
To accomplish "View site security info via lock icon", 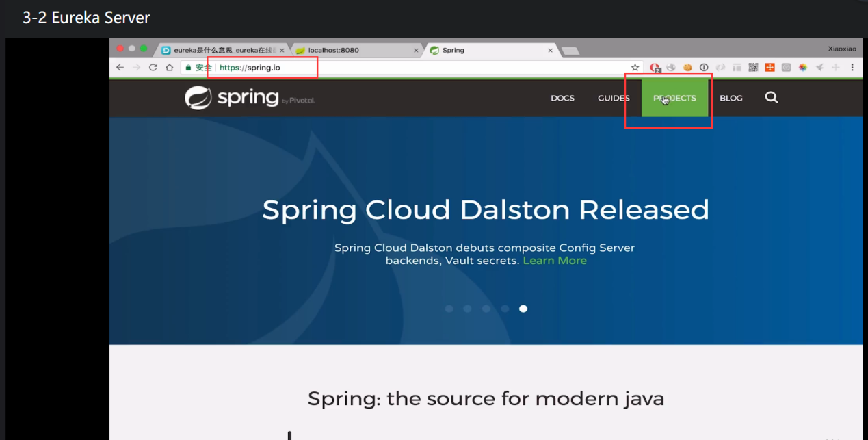I will pos(188,68).
